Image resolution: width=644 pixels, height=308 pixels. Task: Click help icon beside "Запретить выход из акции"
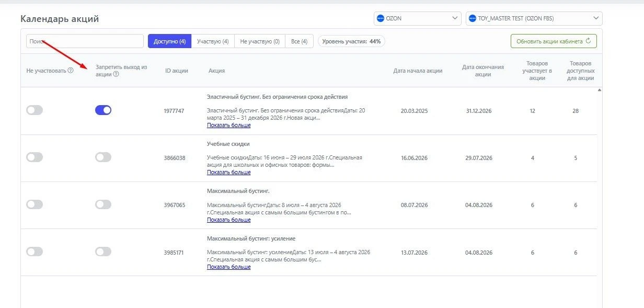(x=116, y=74)
